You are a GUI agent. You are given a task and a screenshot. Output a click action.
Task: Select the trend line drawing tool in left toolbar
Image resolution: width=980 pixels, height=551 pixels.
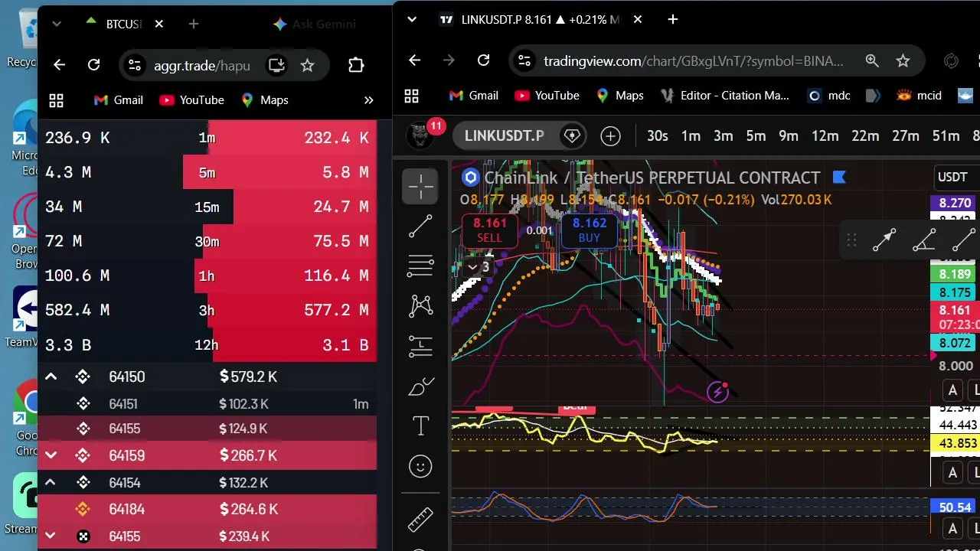(420, 226)
